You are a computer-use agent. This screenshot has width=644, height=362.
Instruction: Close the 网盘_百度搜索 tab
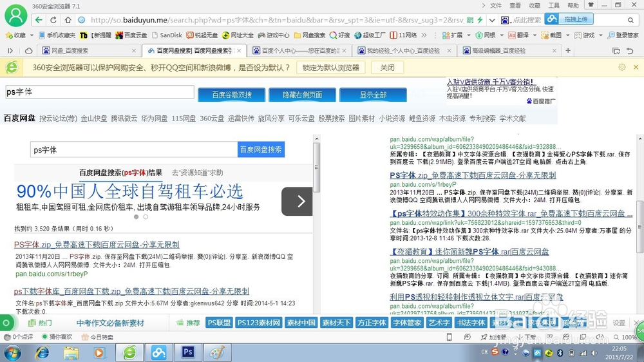pyautogui.click(x=133, y=50)
